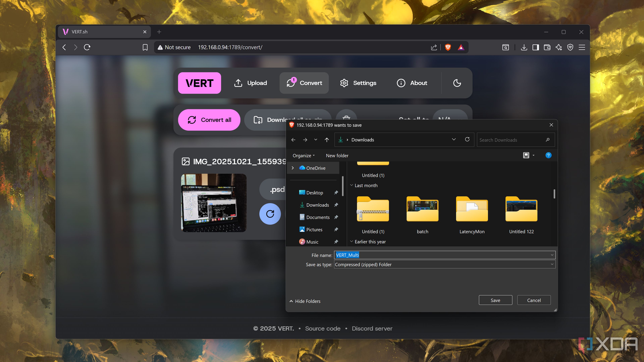The height and width of the screenshot is (362, 644).
Task: Click the file list vertical scrollbar
Action: (x=554, y=194)
